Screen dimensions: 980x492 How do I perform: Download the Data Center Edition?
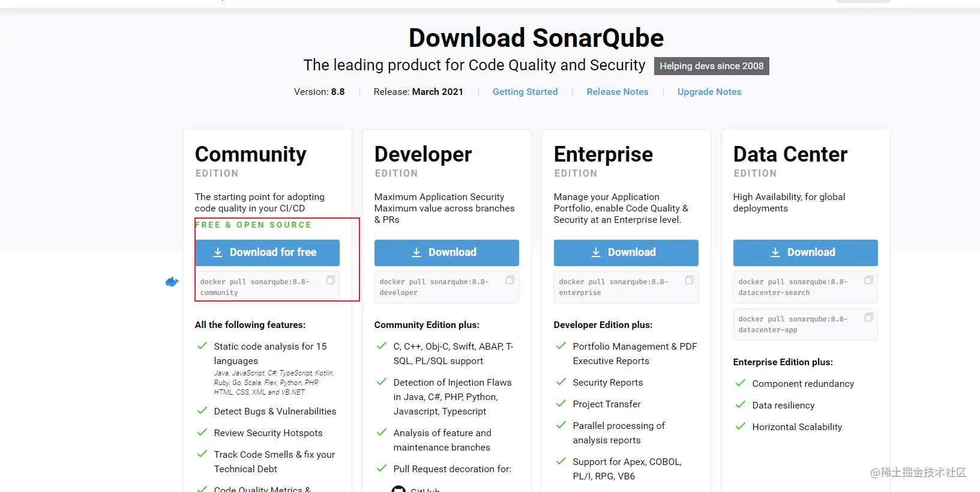click(805, 252)
